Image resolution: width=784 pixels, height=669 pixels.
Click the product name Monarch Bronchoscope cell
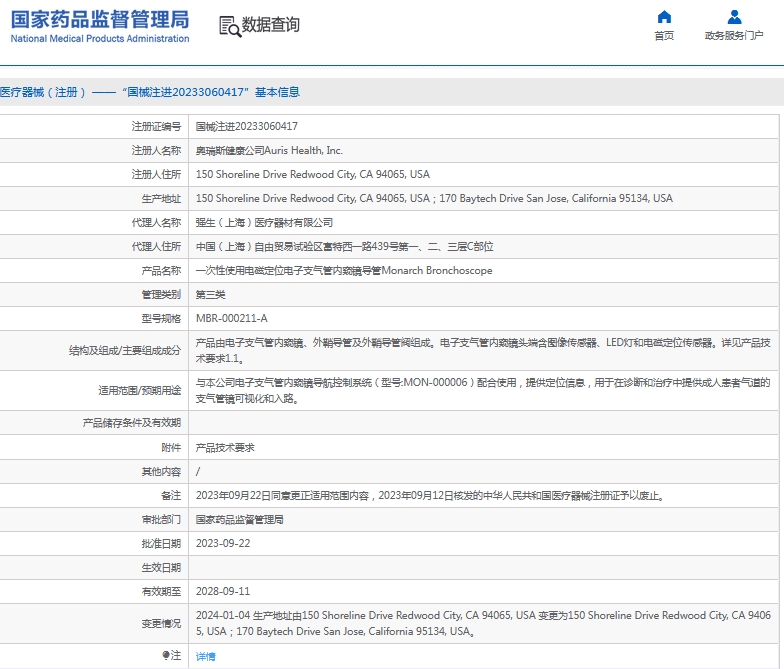[343, 270]
